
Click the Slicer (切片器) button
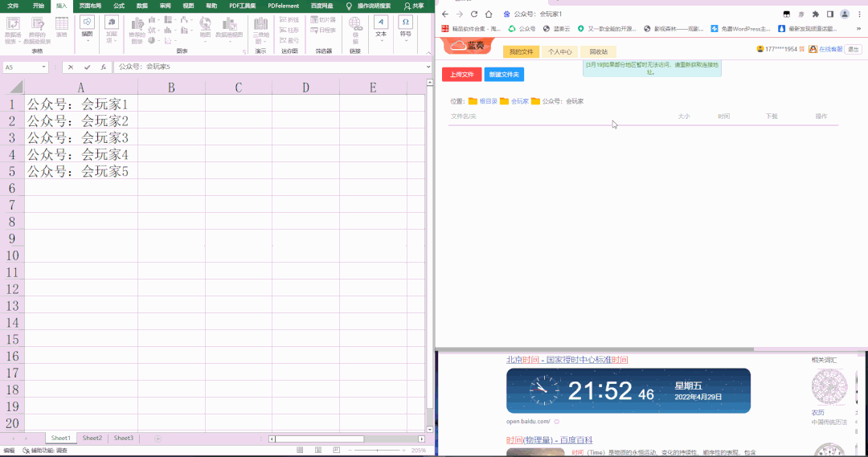[x=323, y=20]
